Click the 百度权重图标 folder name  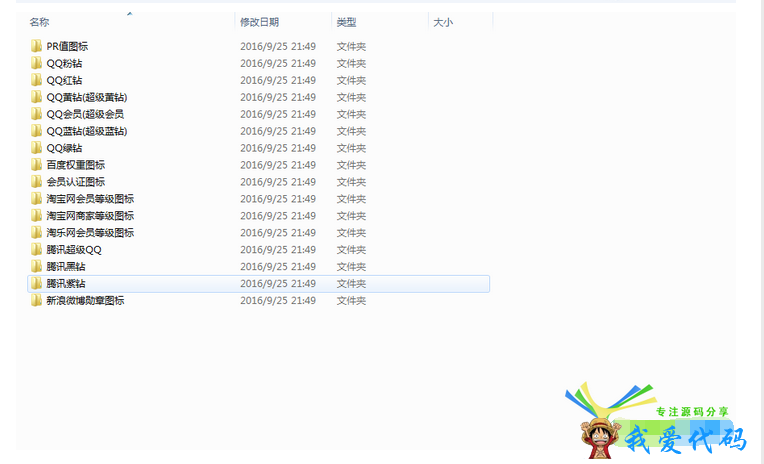(x=76, y=165)
